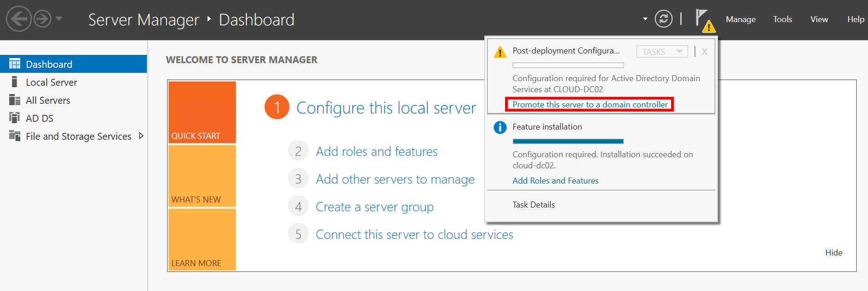Click the All Servers icon
Image resolution: width=868 pixels, height=291 pixels.
tap(15, 100)
